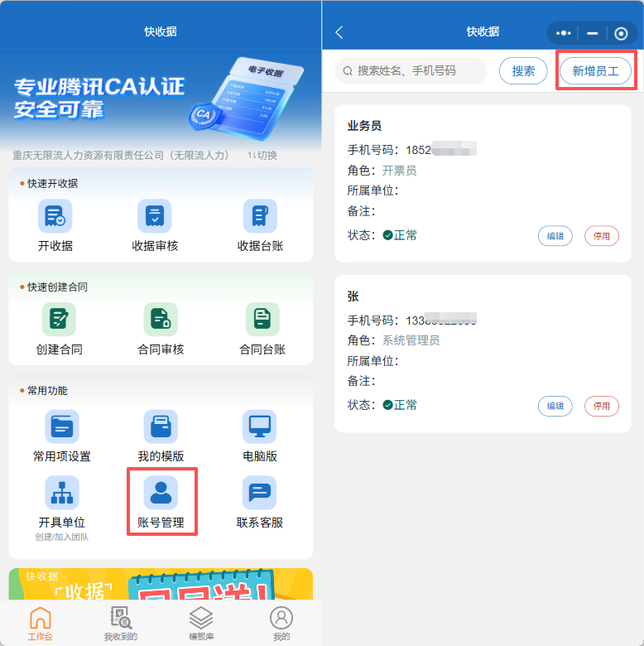This screenshot has height=646, width=644.
Task: Open 合同审核 contract review icon
Action: click(x=161, y=320)
